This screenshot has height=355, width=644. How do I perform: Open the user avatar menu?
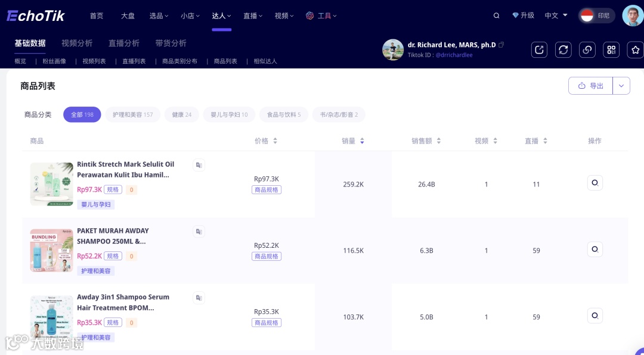click(x=633, y=15)
